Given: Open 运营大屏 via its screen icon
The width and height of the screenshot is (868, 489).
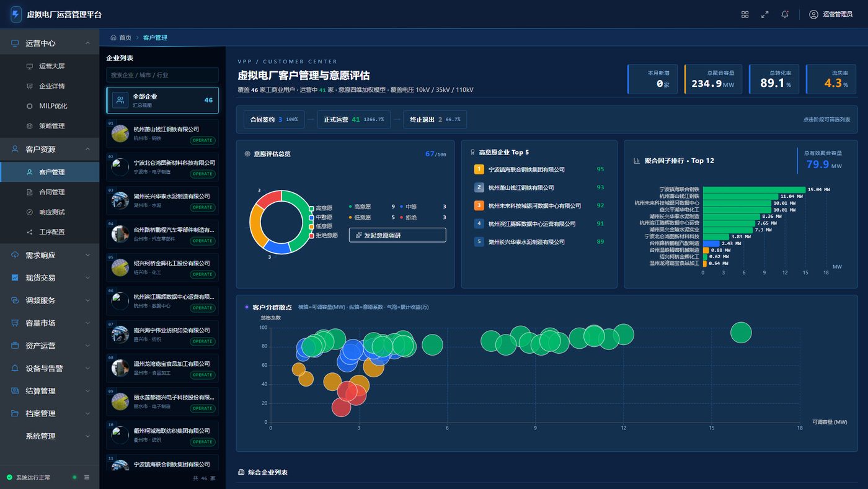Looking at the screenshot, I should click(x=29, y=66).
